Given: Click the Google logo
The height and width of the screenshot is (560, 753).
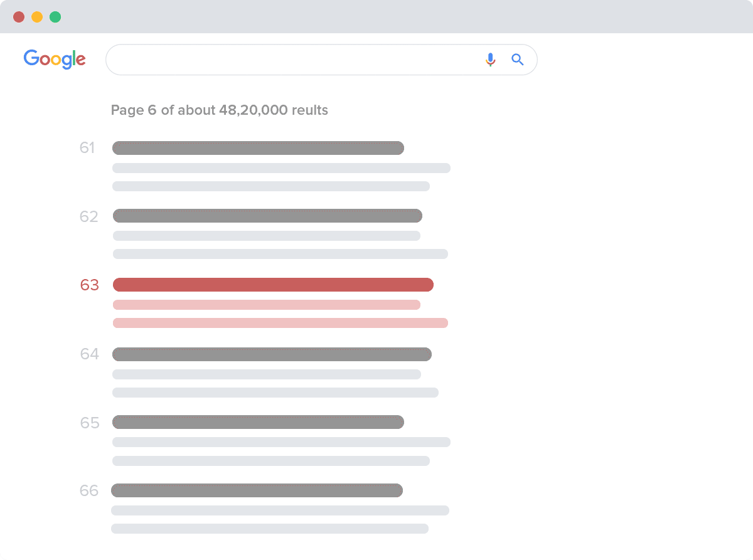Looking at the screenshot, I should [x=55, y=59].
